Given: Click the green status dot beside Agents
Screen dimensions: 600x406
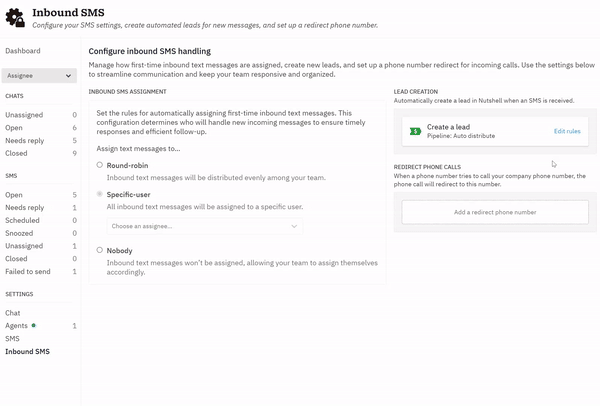Looking at the screenshot, I should pyautogui.click(x=33, y=326).
